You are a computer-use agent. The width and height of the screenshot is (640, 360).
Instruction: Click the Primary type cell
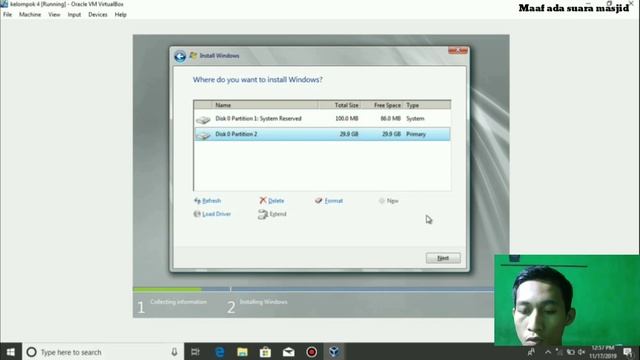point(416,134)
